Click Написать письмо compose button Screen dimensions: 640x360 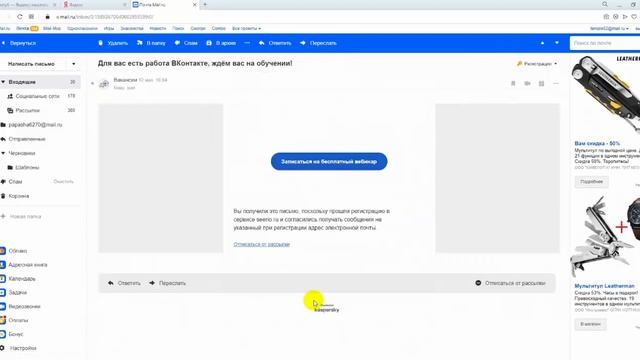(31, 64)
